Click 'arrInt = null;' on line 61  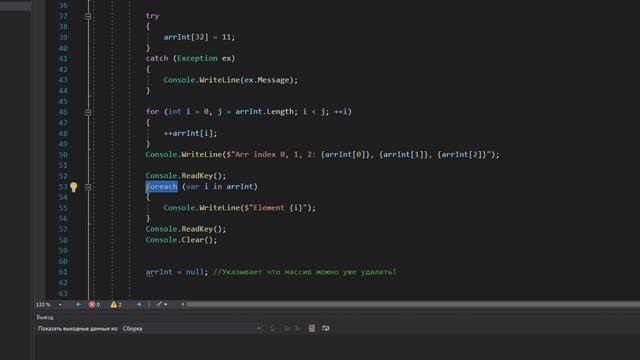coord(177,272)
